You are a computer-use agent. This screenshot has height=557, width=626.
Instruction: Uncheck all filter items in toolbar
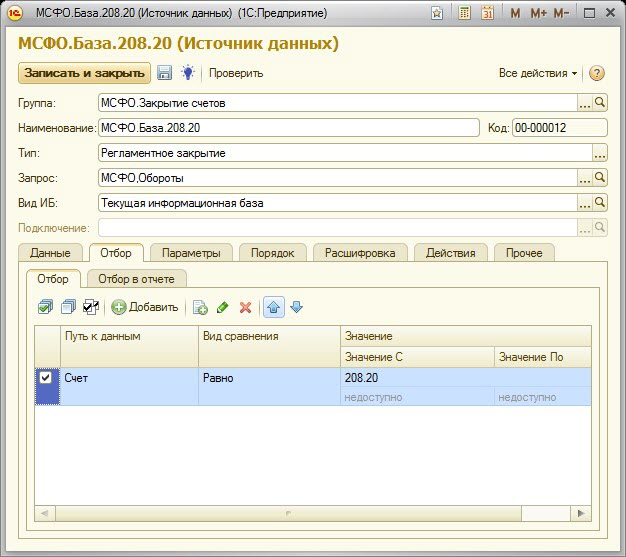(x=67, y=307)
